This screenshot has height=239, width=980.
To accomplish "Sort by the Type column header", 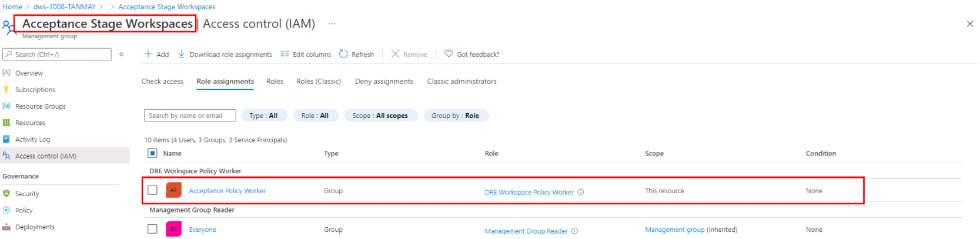I will [x=331, y=153].
